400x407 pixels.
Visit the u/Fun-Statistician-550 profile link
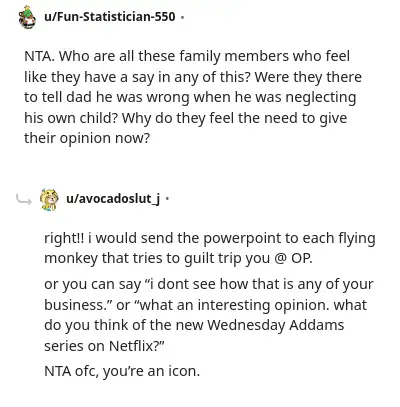(110, 17)
